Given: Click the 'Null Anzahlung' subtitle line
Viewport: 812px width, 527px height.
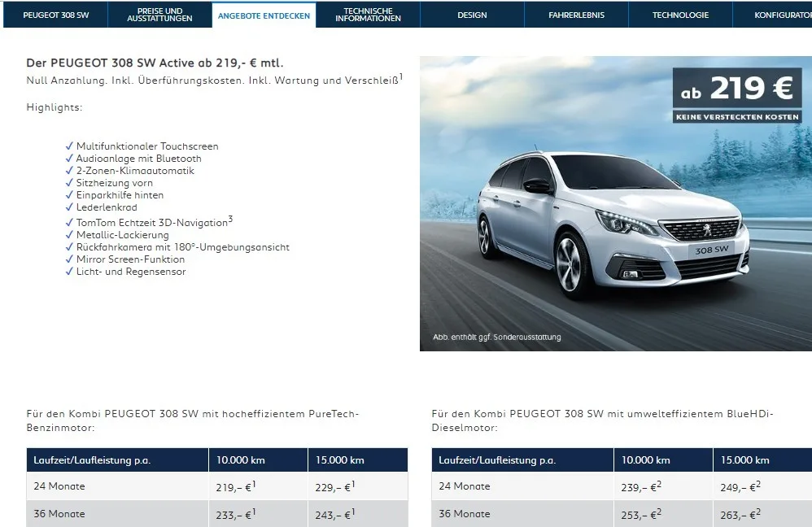Looking at the screenshot, I should 215,80.
